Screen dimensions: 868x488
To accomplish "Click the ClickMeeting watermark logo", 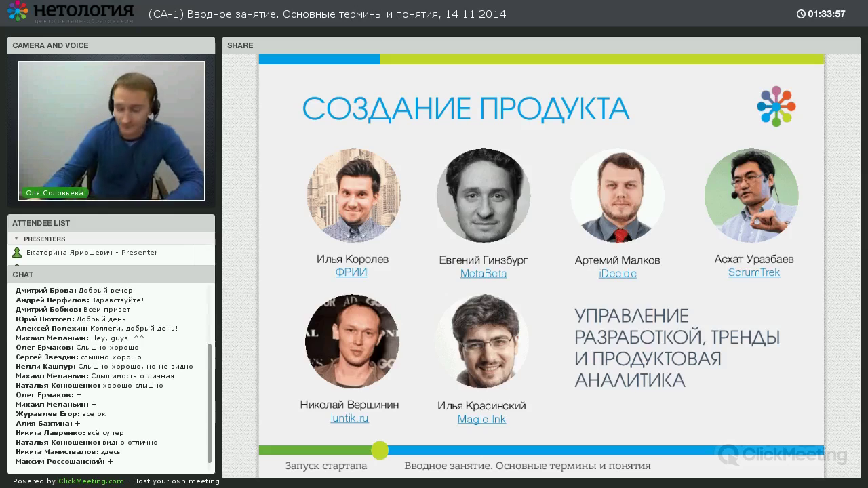I will point(782,454).
